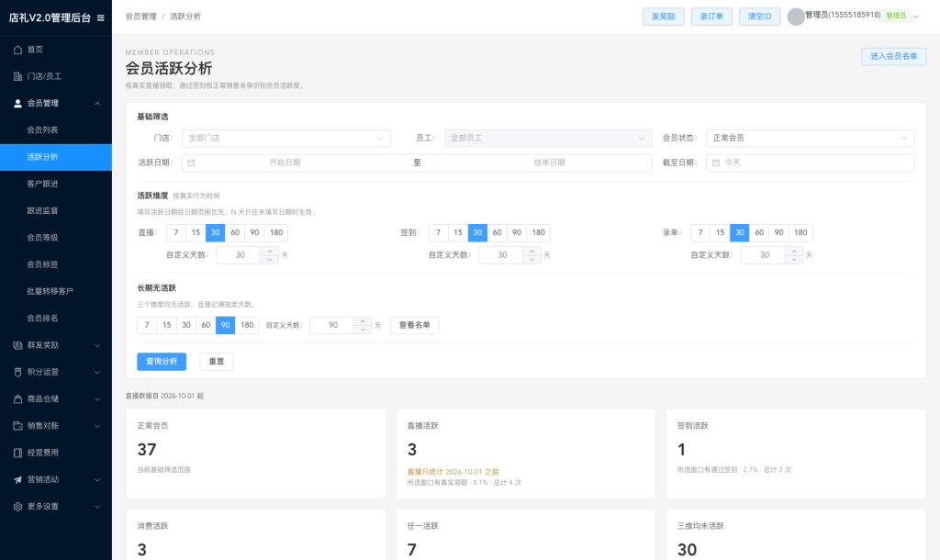Open the 门店 dropdown (全部门店)

(286, 139)
